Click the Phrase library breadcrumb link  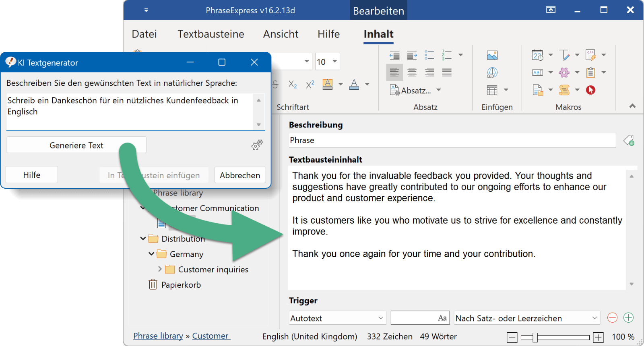(x=158, y=336)
